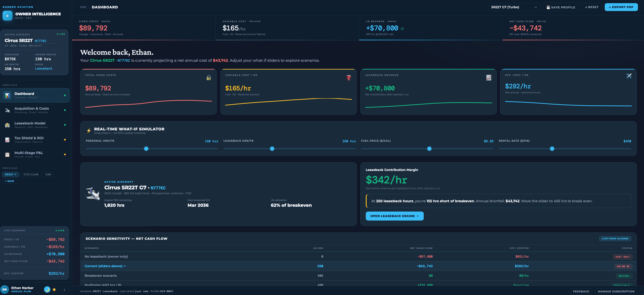Click the OIS breadcrumb link
This screenshot has height=295, width=644.
pos(83,7)
